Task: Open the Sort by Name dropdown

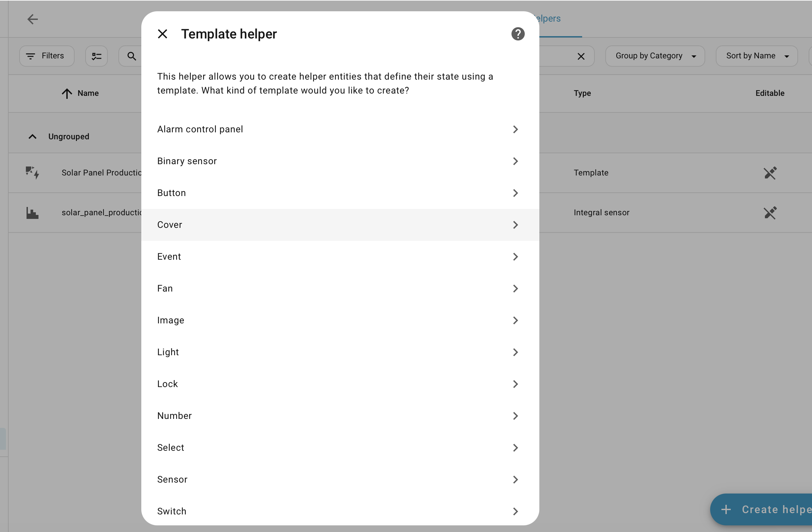Action: point(756,56)
